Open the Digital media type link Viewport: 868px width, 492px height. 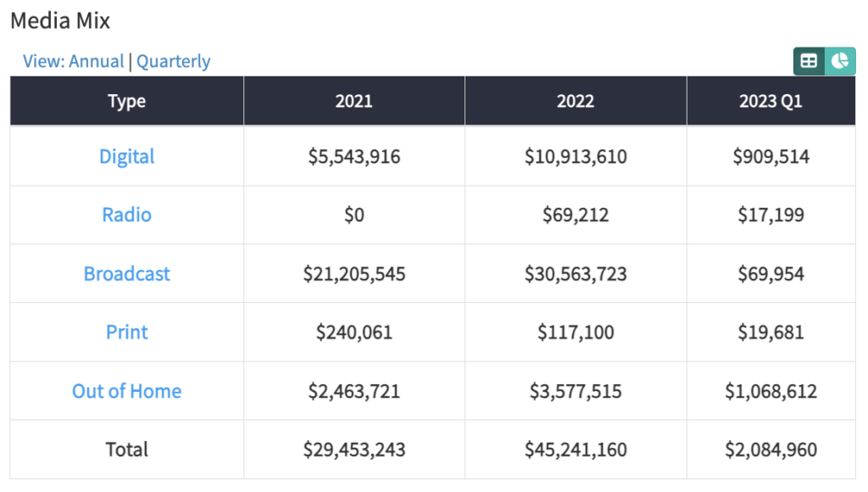tap(127, 157)
